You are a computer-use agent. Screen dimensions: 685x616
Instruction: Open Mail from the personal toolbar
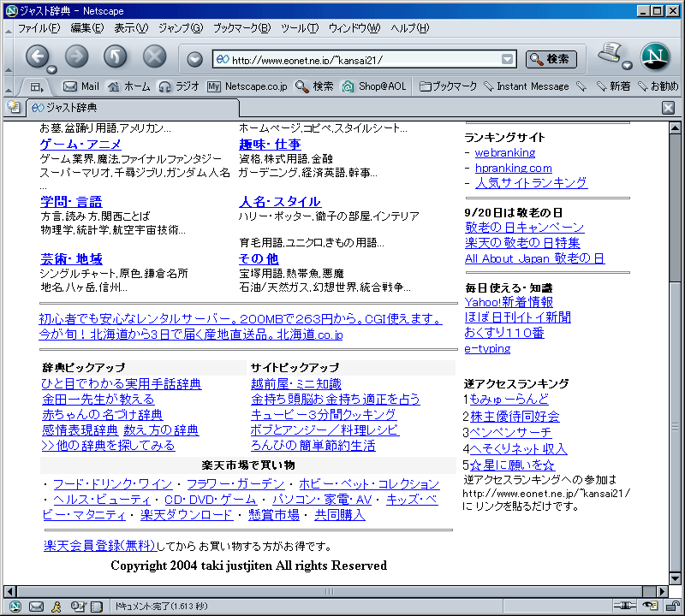(81, 86)
